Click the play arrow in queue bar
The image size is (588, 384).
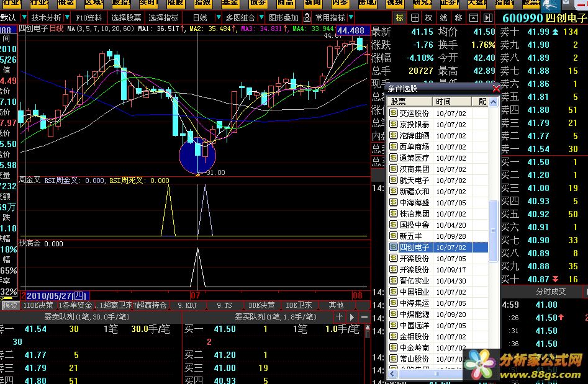[352, 317]
